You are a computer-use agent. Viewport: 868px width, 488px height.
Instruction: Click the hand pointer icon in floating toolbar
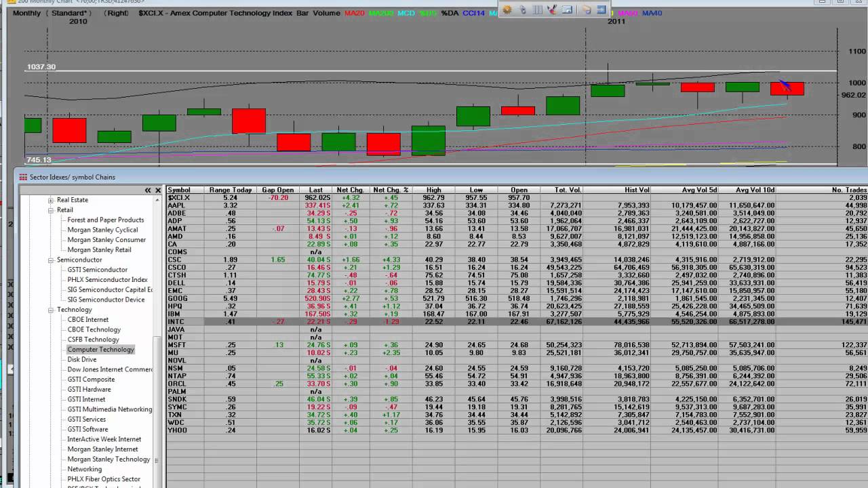522,9
